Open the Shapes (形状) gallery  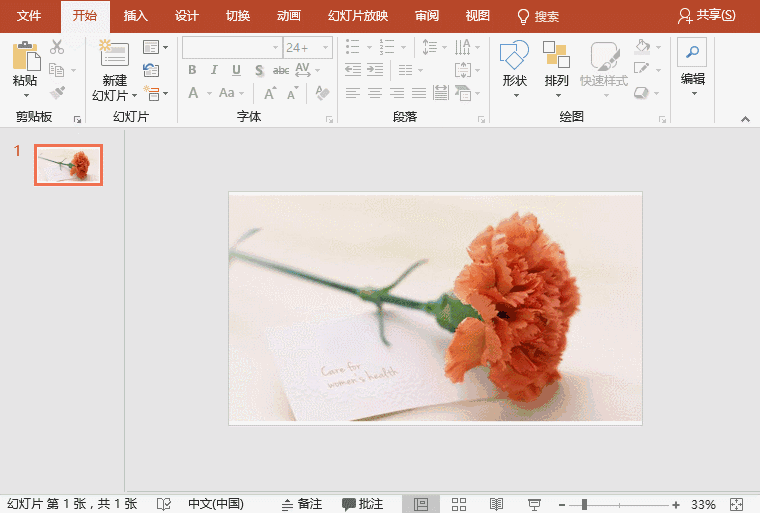click(514, 56)
